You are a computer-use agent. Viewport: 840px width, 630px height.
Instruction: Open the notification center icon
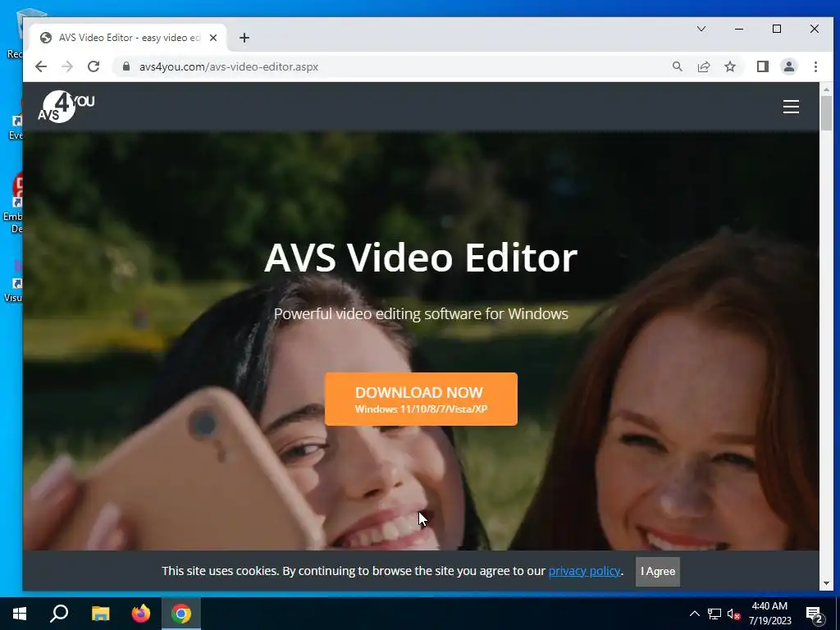(x=815, y=614)
